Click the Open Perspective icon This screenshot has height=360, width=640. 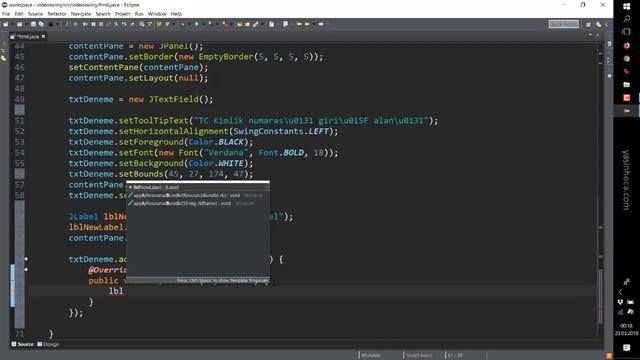tap(588, 24)
